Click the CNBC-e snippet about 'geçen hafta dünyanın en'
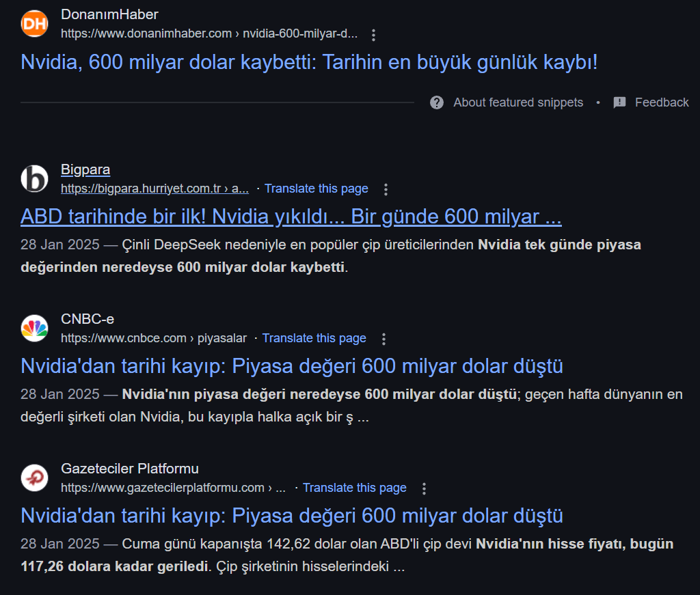Image resolution: width=700 pixels, height=595 pixels. [x=352, y=406]
